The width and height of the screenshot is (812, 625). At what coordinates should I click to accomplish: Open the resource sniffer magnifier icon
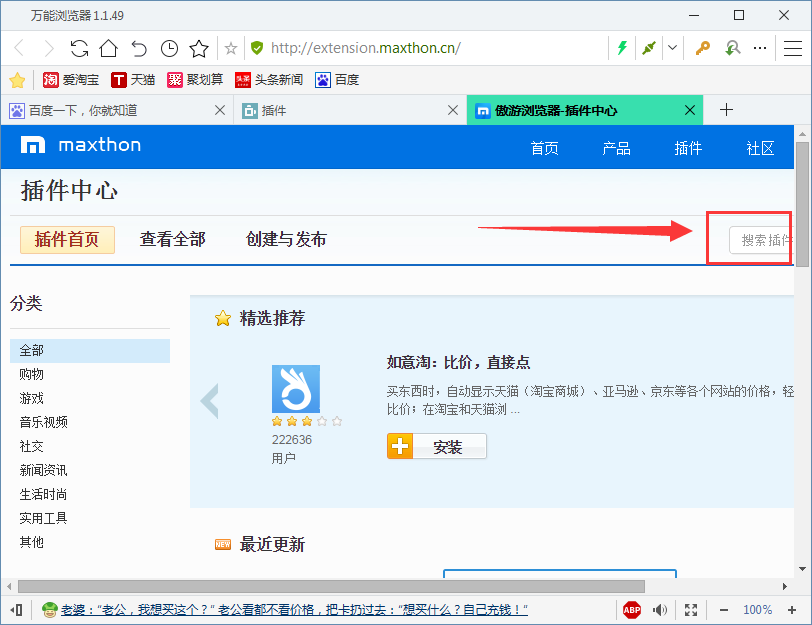click(x=733, y=47)
